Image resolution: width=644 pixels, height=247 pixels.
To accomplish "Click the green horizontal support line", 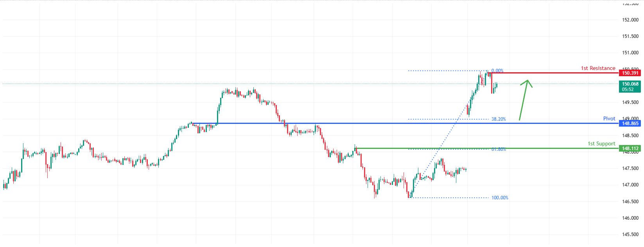I will (x=547, y=149).
